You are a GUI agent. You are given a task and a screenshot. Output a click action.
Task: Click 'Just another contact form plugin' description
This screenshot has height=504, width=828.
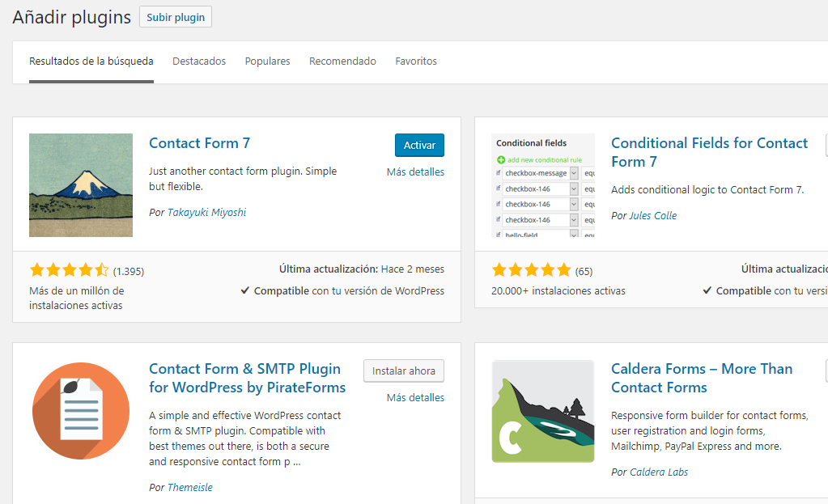point(243,179)
